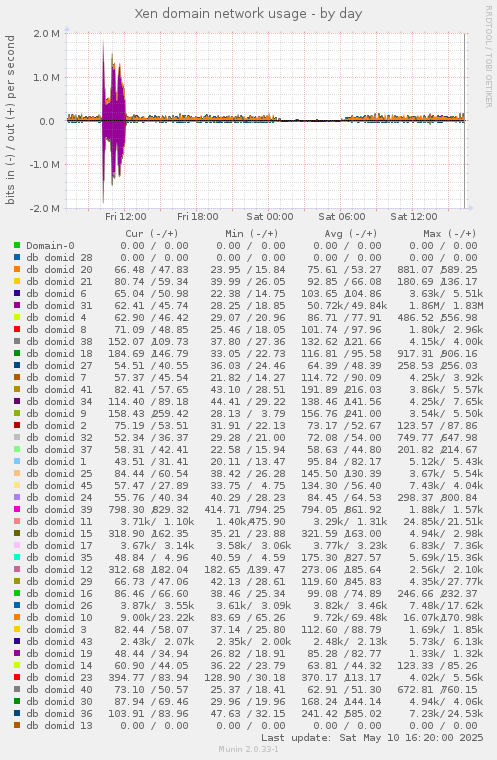Click the '9.00k/ 23.22k' current value for domid 10
The height and width of the screenshot is (760, 497).
[157, 618]
